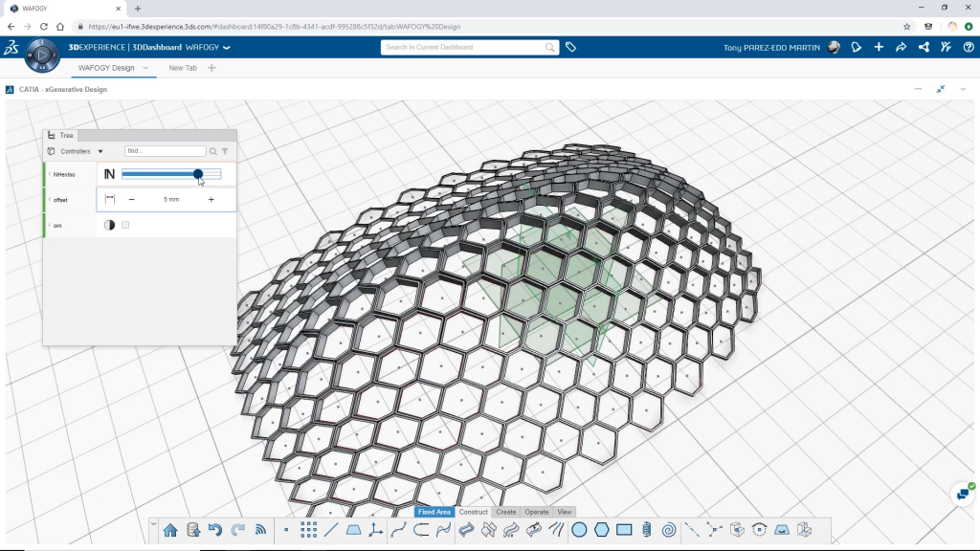Expand the offset controller row arrow
This screenshot has height=551, width=980.
click(50, 199)
